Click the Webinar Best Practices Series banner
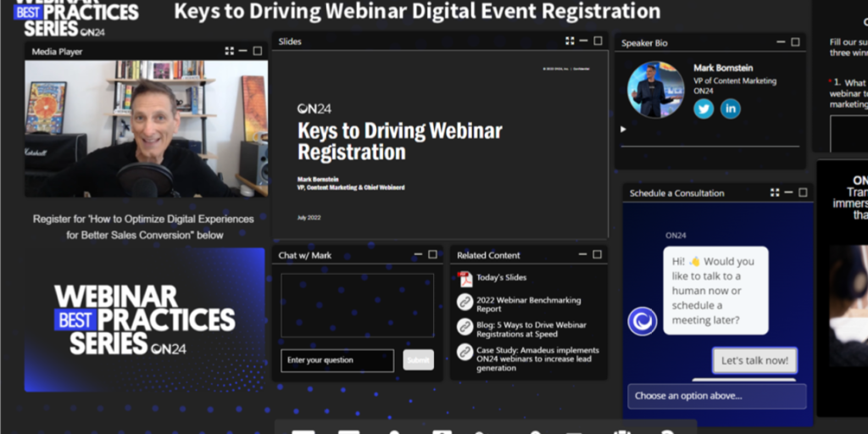Viewport: 868px width, 434px height. 144,320
